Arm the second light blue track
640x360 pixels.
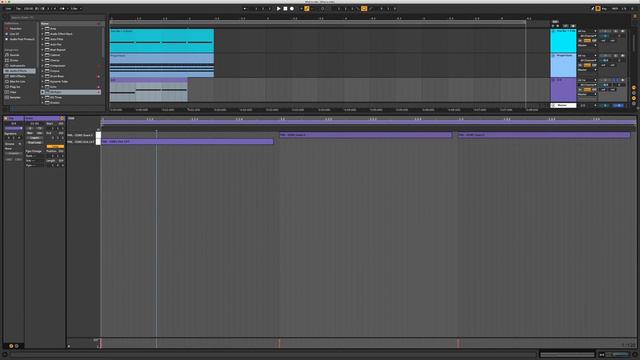click(622, 56)
